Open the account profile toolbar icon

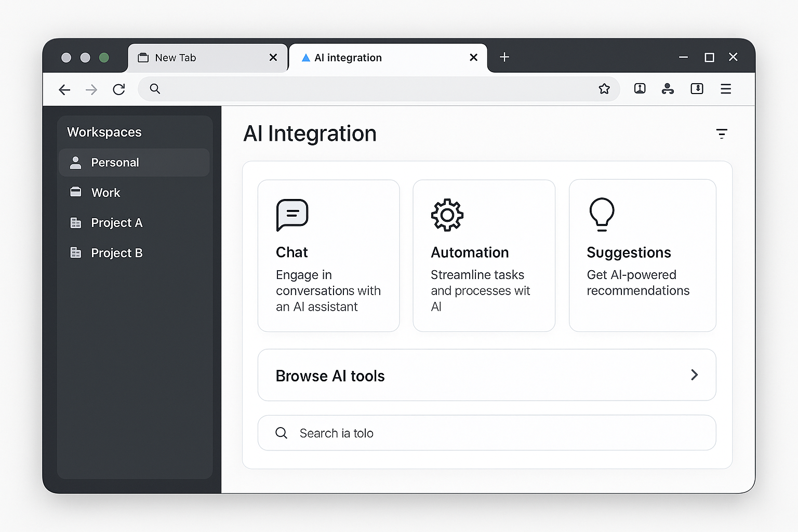click(x=668, y=89)
